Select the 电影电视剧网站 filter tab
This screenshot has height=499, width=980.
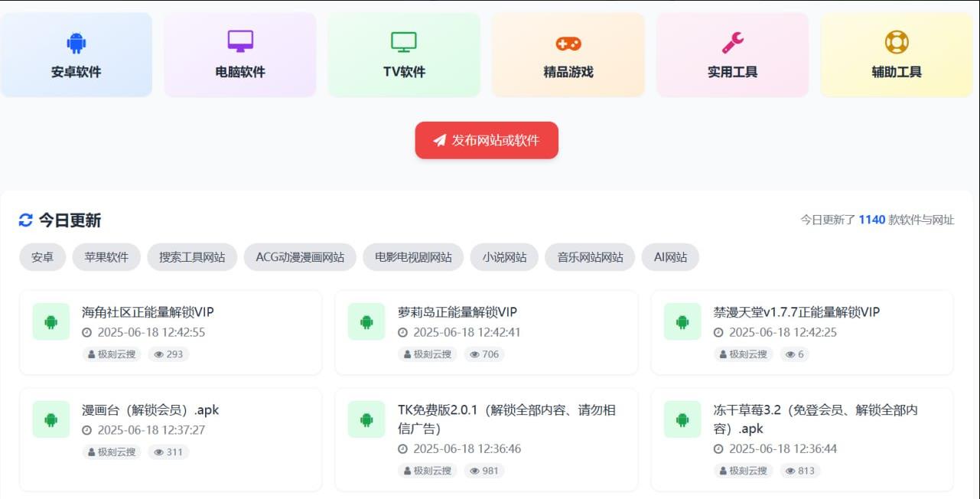(x=412, y=256)
